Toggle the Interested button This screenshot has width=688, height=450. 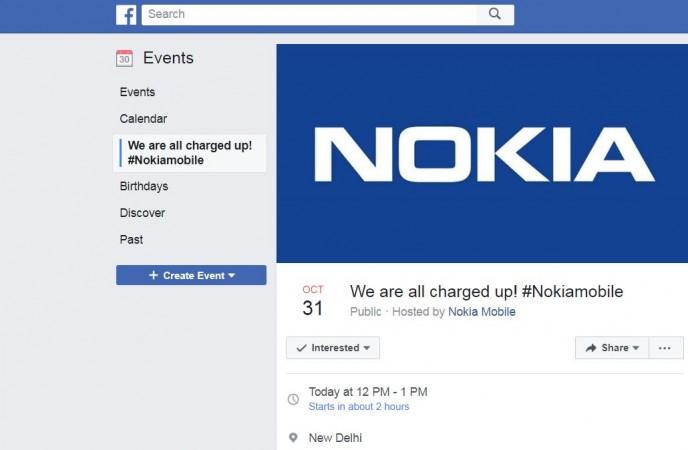point(333,348)
